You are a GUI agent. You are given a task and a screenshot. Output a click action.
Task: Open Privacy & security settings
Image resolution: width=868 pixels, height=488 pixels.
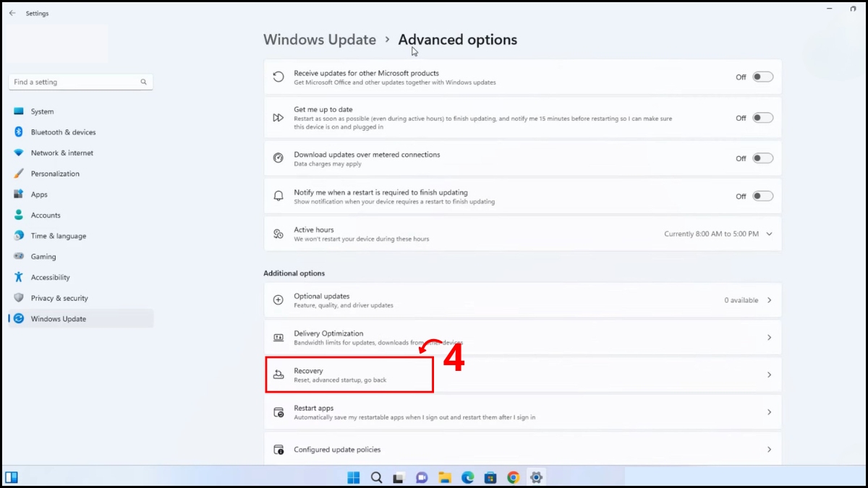click(x=81, y=298)
